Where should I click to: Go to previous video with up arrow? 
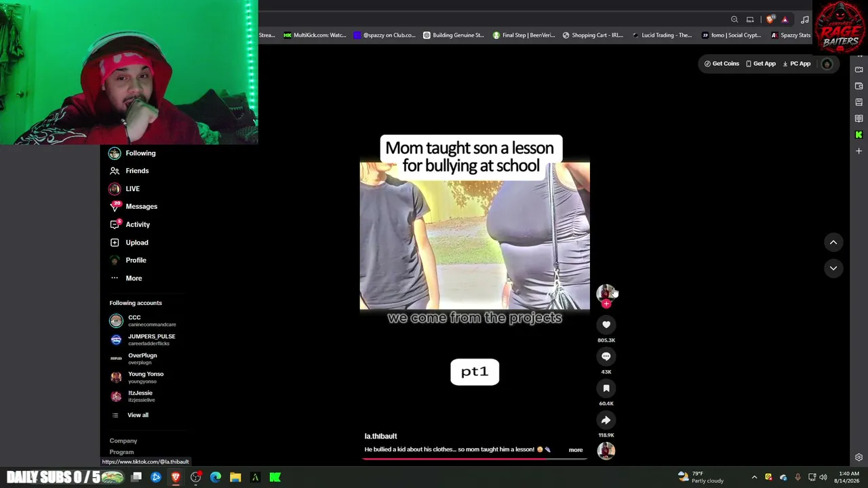click(x=833, y=243)
